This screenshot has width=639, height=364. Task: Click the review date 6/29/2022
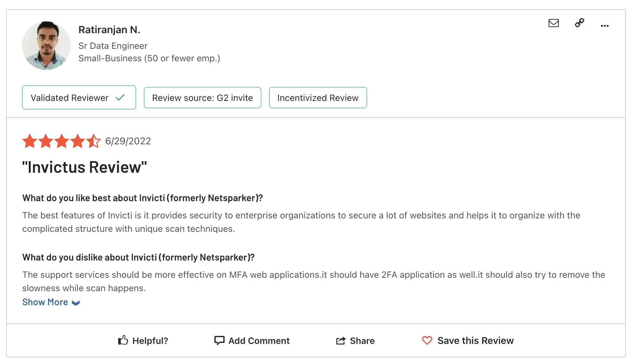[x=128, y=141]
